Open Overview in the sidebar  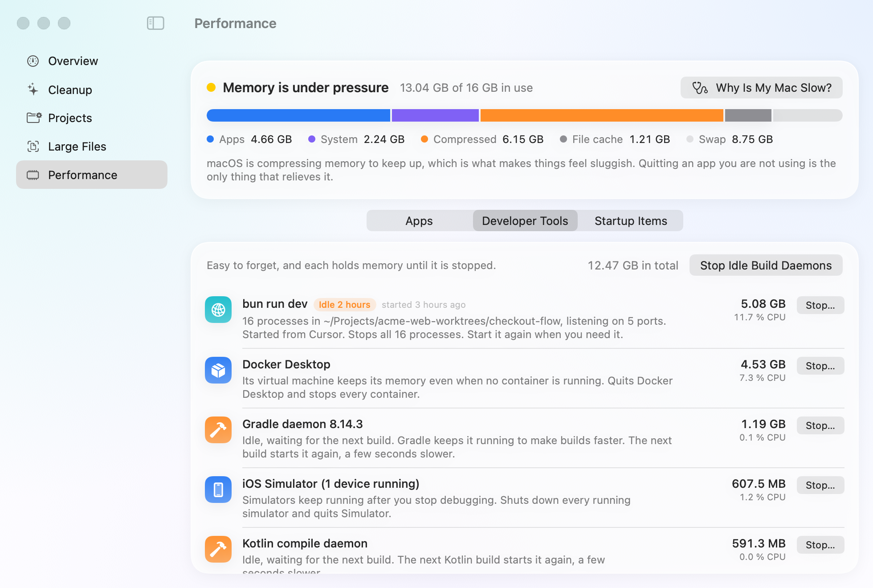[92, 61]
